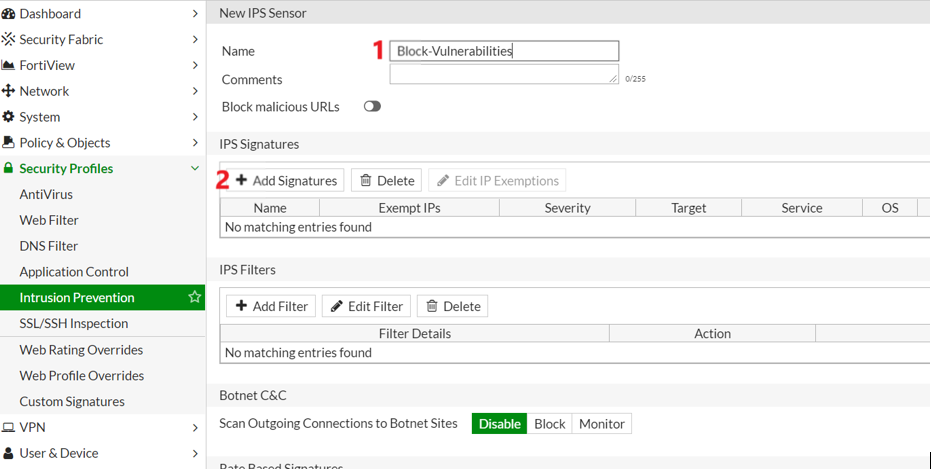Toggle the Block malicious URLs switch

click(x=372, y=106)
